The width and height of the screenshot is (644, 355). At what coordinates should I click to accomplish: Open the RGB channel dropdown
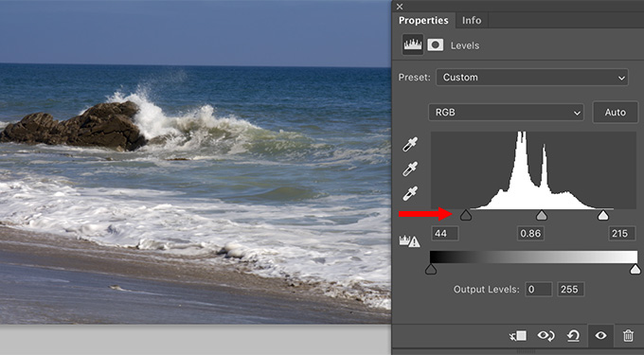[x=506, y=113]
